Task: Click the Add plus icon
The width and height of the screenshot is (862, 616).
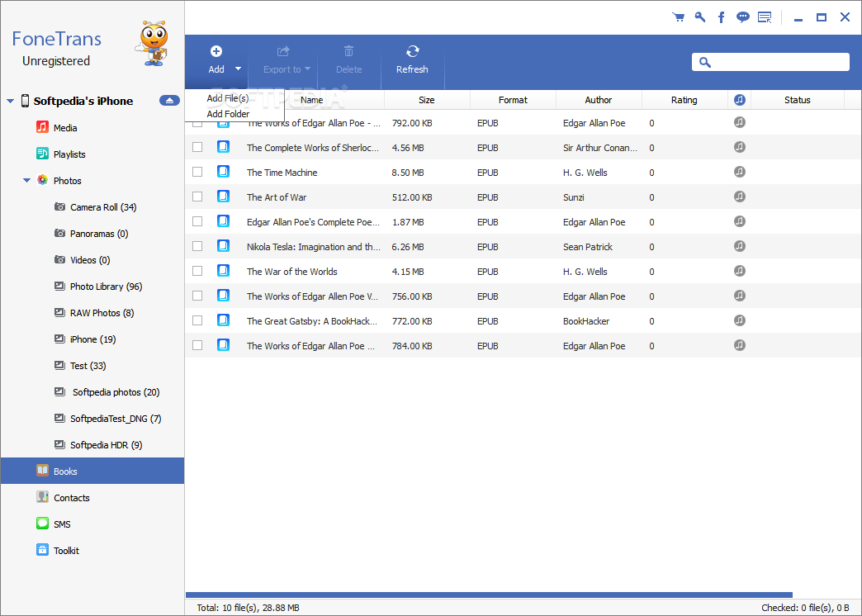Action: tap(216, 51)
